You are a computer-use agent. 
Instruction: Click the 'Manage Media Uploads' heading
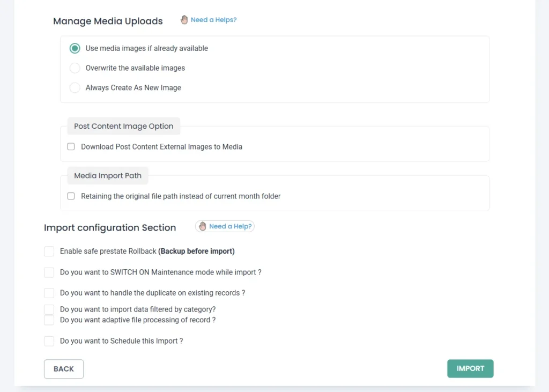(108, 21)
